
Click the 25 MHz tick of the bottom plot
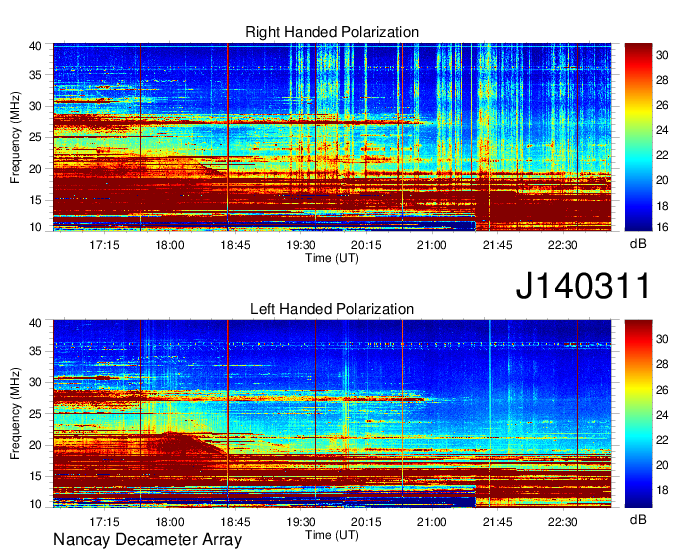[x=35, y=414]
